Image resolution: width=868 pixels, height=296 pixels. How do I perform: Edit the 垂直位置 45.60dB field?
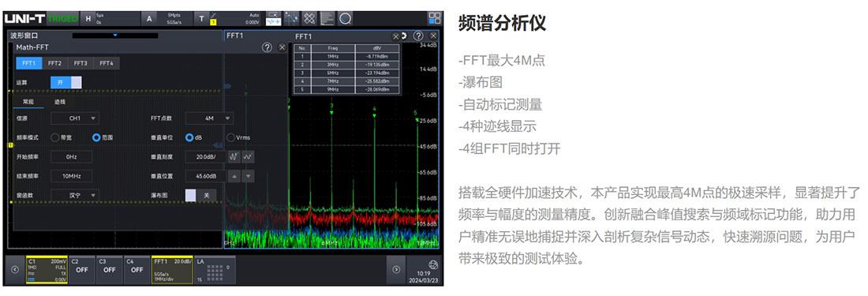tap(205, 176)
